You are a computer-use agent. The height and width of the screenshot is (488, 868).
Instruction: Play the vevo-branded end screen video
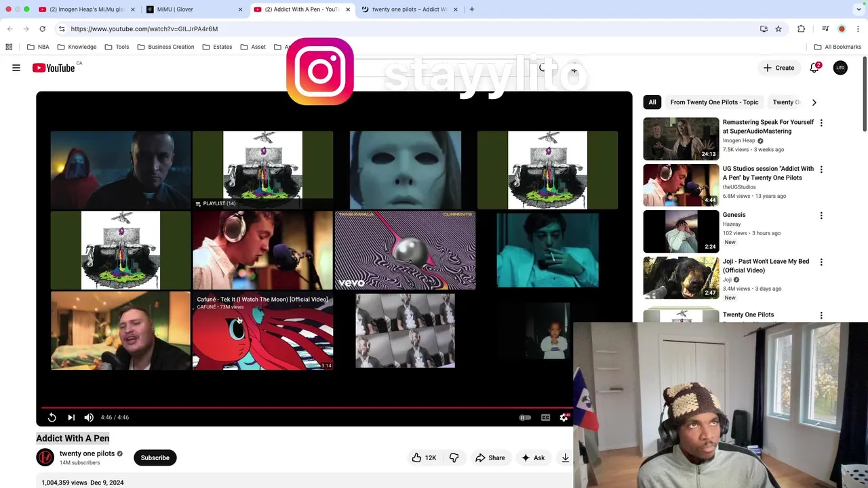point(405,250)
